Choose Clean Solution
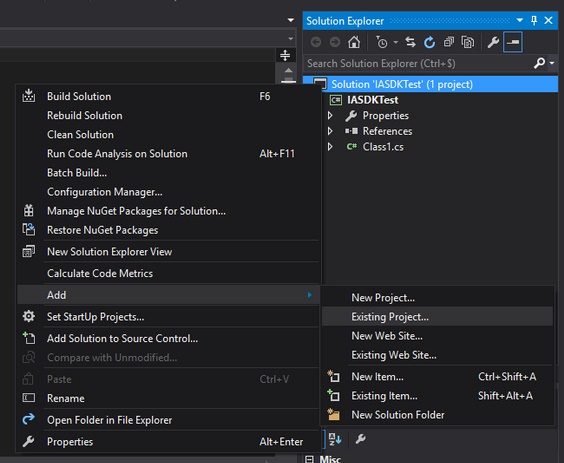Image resolution: width=564 pixels, height=463 pixels. pyautogui.click(x=168, y=135)
